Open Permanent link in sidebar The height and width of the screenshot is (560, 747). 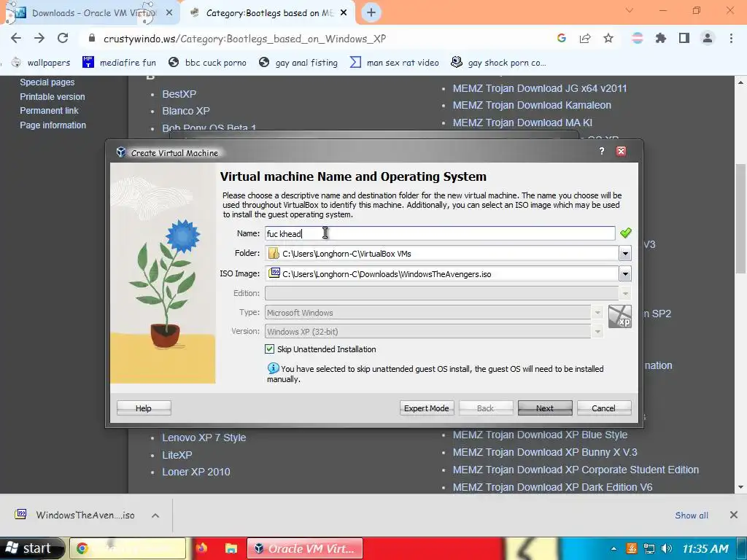[49, 111]
